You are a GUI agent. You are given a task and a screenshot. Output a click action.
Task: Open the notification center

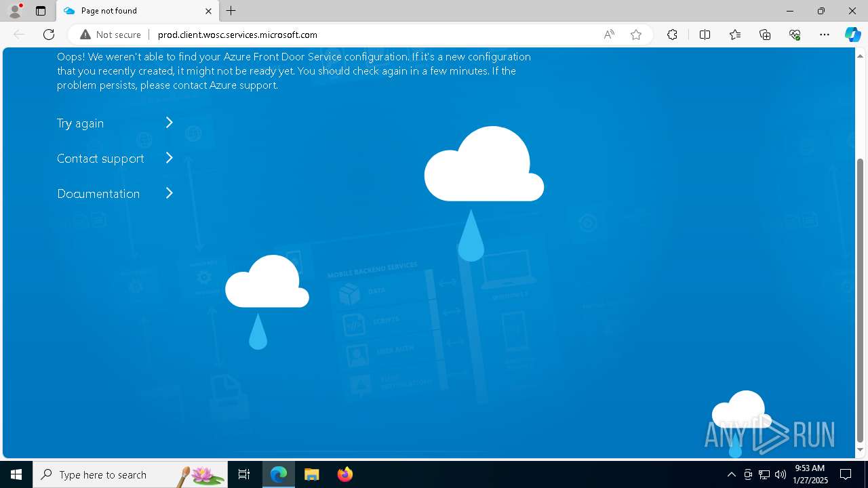[846, 474]
